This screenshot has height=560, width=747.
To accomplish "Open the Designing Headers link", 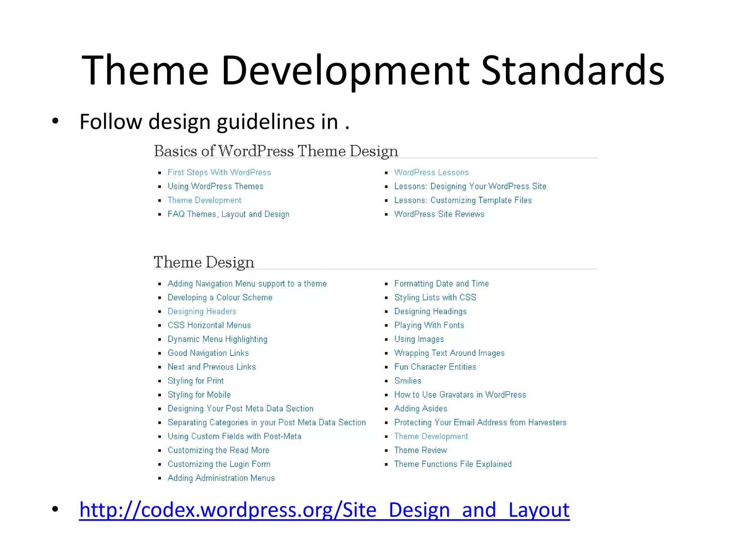I will pos(202,311).
